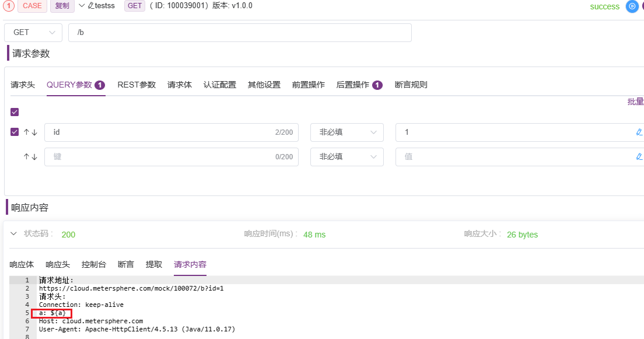Open the GET method dropdown

(x=33, y=32)
